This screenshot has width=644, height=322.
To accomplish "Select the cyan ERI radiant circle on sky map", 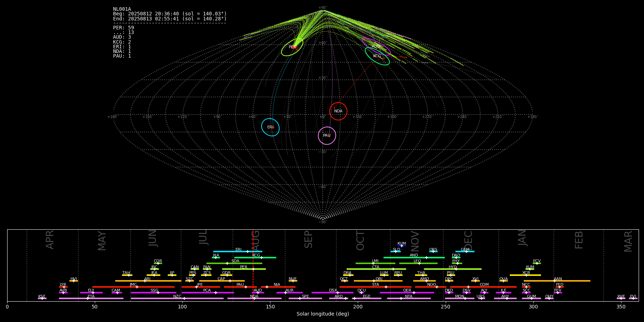I will pos(270,127).
